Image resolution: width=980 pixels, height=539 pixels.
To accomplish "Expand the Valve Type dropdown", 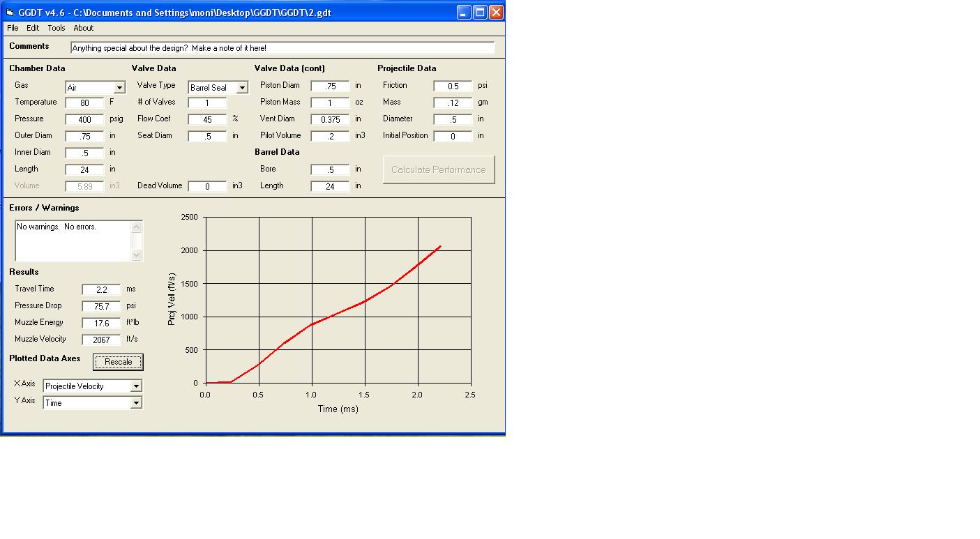I will pyautogui.click(x=242, y=88).
